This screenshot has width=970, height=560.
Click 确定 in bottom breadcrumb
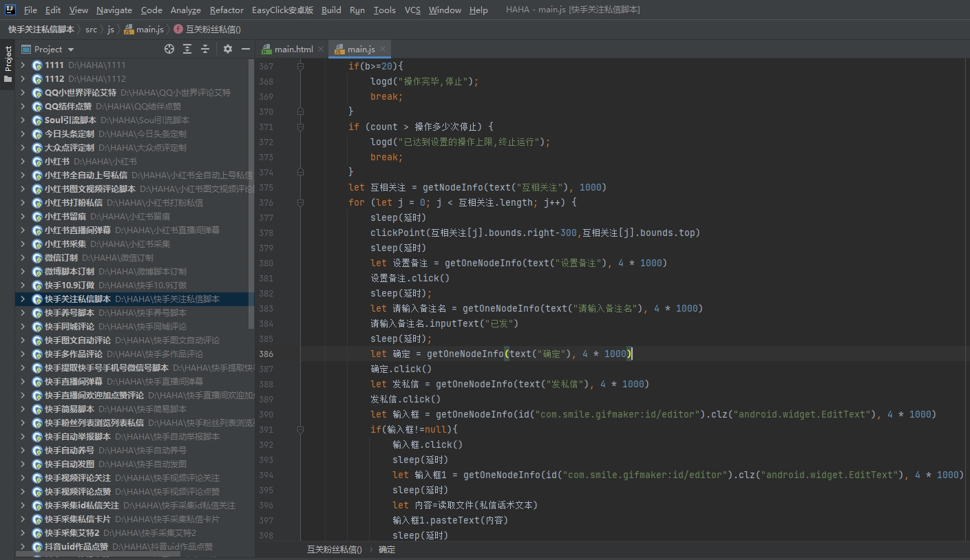click(x=387, y=550)
